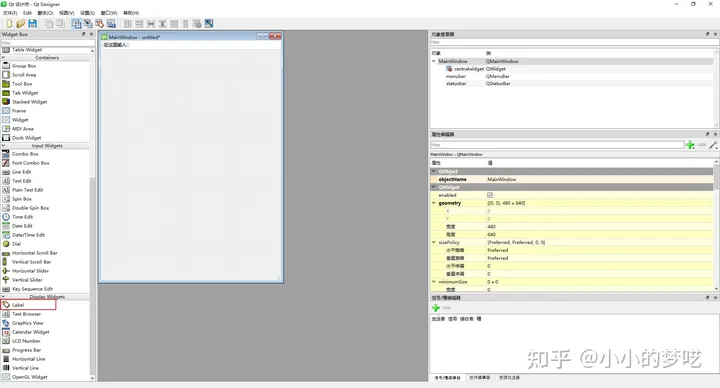
Task: Collapse the sizePolicy property row
Action: pos(434,242)
